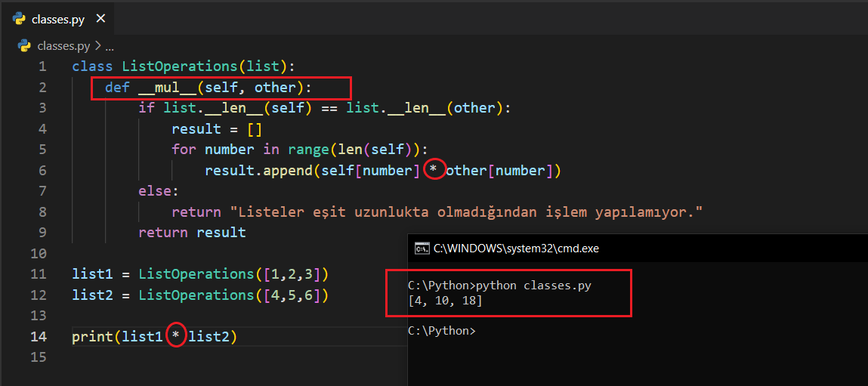The height and width of the screenshot is (386, 868).
Task: Click the circled asterisk on line 6
Action: (x=432, y=171)
